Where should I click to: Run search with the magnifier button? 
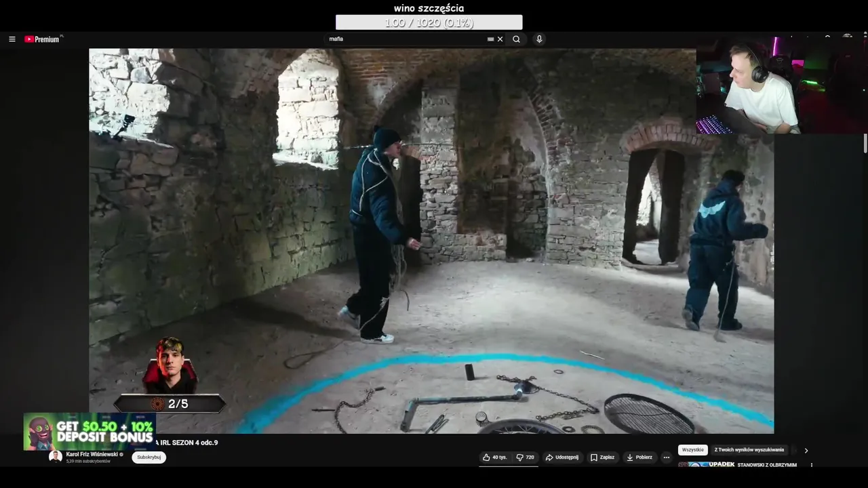[x=516, y=39]
